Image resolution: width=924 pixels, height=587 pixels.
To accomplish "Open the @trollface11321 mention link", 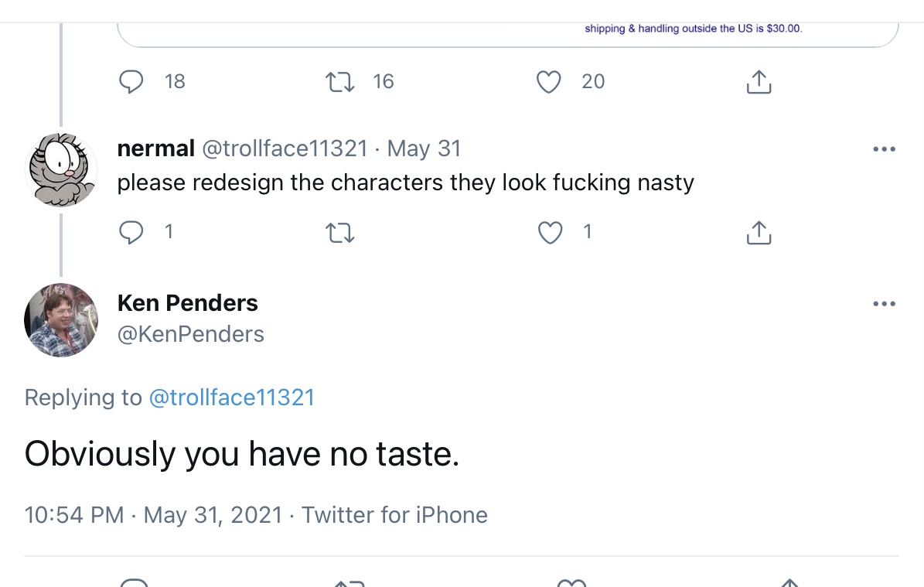I will pos(232,398).
